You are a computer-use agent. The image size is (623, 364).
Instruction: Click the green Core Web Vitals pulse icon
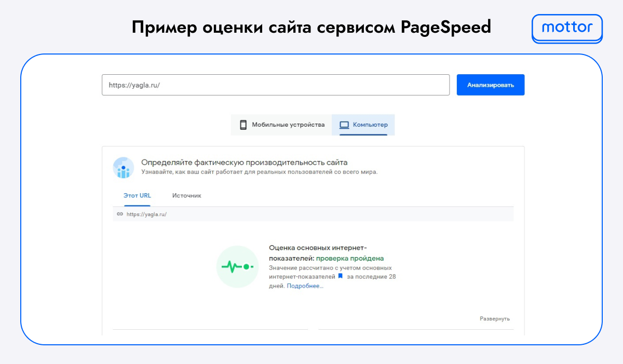click(237, 267)
